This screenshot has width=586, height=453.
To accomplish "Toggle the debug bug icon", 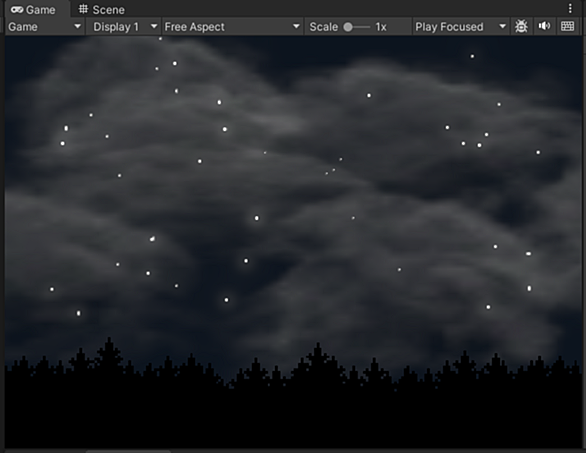I will click(521, 27).
